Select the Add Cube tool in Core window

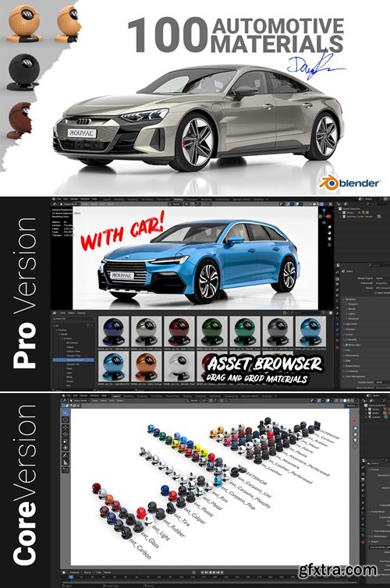pyautogui.click(x=66, y=469)
